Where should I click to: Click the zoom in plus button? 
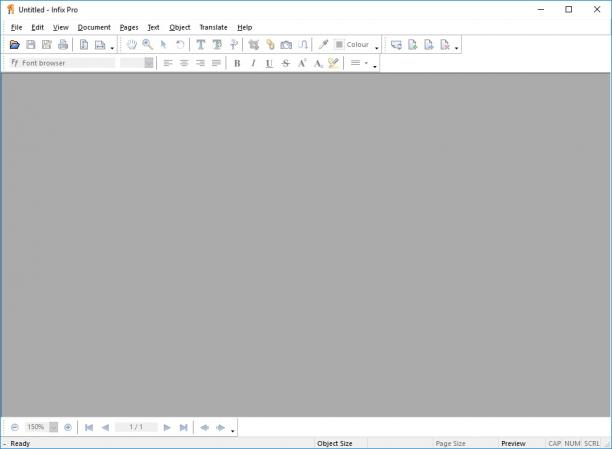68,427
